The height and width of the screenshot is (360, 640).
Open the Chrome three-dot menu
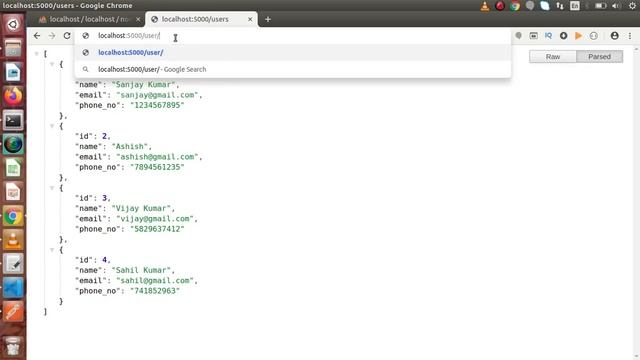click(x=630, y=36)
